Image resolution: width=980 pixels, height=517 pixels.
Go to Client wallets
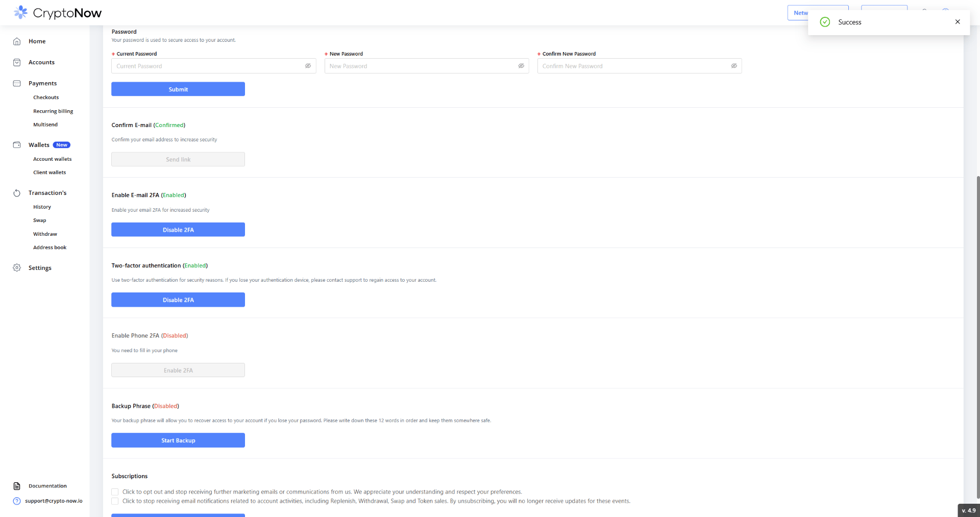[50, 173]
